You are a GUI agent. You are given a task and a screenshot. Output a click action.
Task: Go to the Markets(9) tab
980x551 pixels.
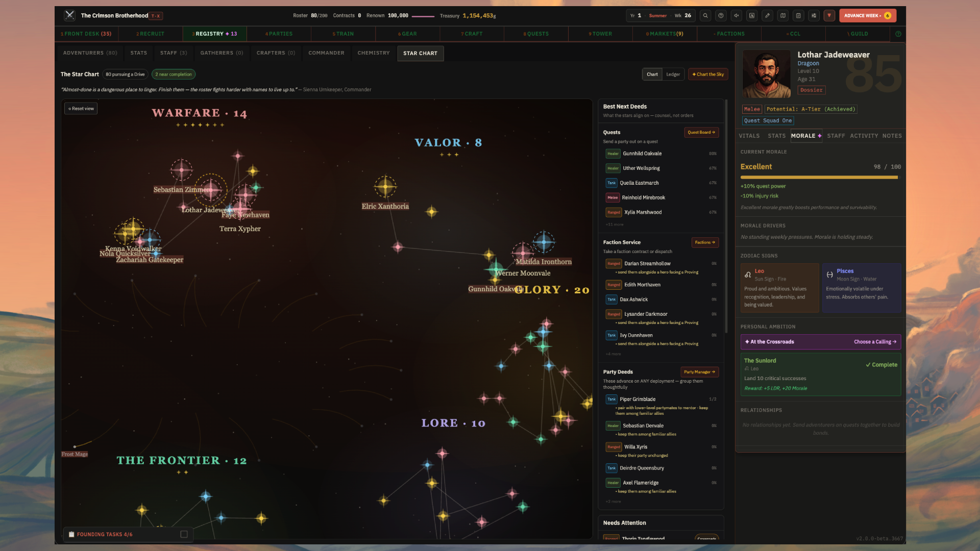coord(665,34)
